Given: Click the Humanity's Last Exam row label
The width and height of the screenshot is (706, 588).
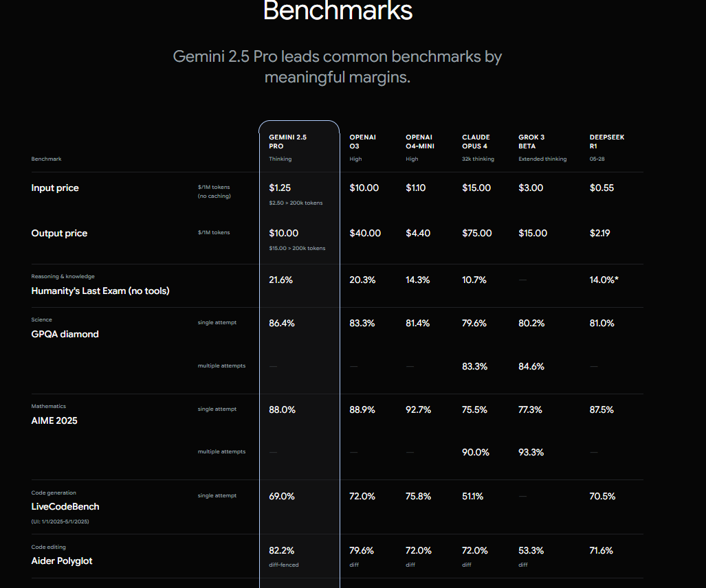Looking at the screenshot, I should pos(99,291).
